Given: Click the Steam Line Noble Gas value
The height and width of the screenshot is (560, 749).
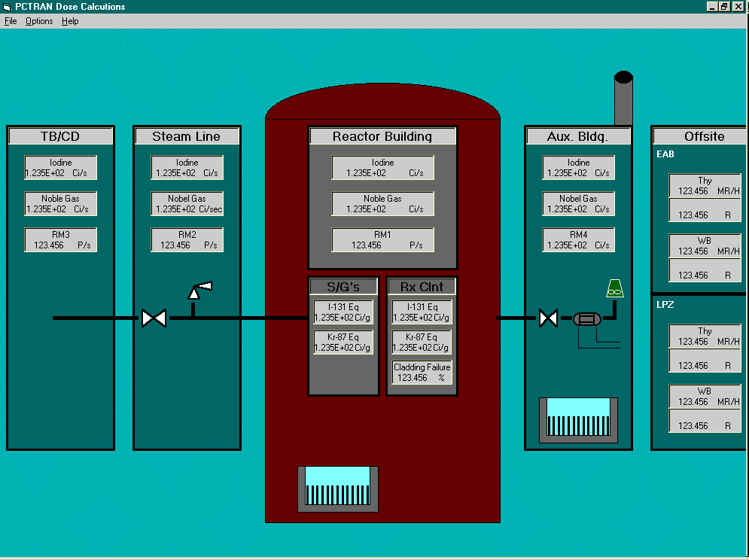Looking at the screenshot, I should tap(187, 204).
